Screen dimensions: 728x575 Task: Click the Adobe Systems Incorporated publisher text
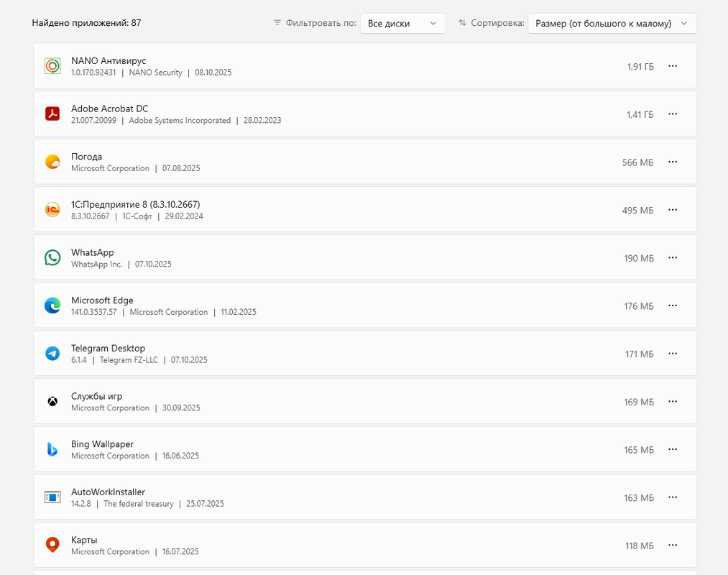click(180, 120)
